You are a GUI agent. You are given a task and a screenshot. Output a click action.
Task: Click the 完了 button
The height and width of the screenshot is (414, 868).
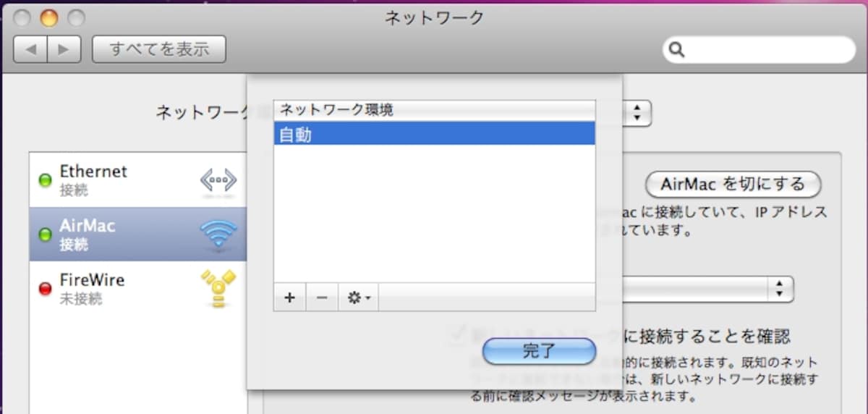click(539, 352)
